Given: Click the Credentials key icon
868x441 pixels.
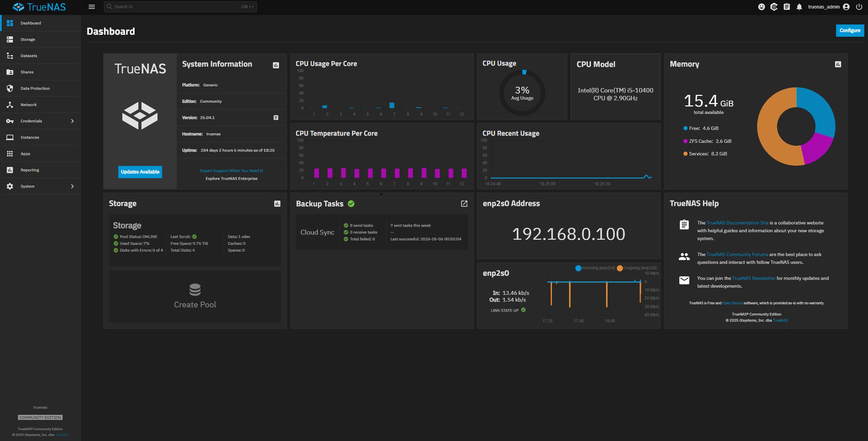Looking at the screenshot, I should (10, 121).
